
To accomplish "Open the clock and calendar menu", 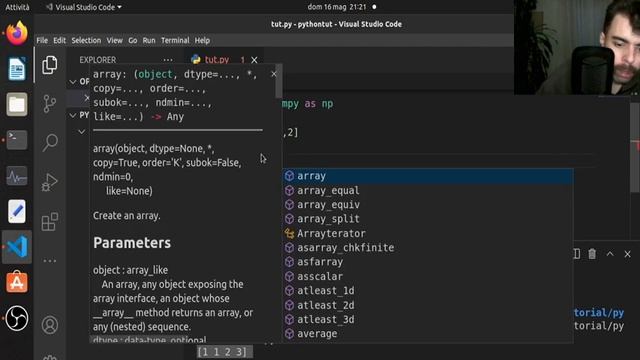I will click(x=337, y=7).
